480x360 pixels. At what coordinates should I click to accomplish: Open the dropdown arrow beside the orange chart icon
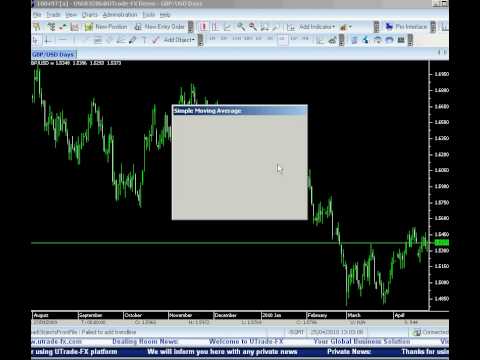pyautogui.click(x=350, y=27)
